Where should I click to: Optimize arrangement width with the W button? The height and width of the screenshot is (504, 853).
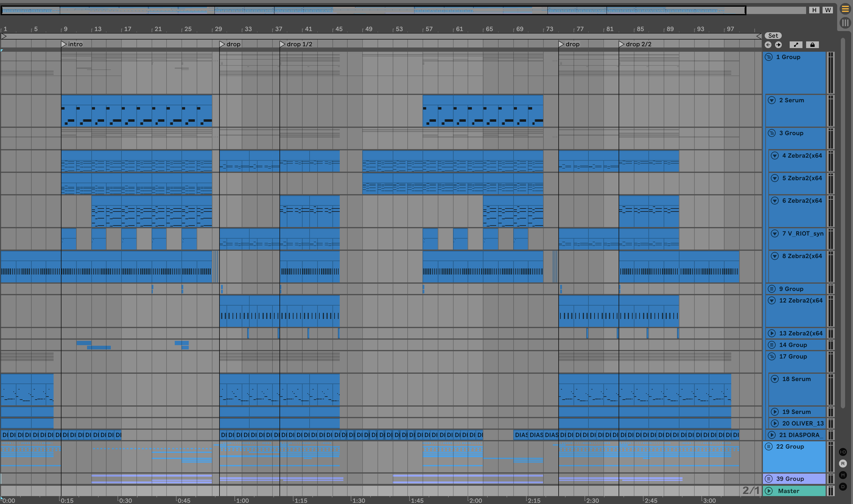(x=827, y=10)
